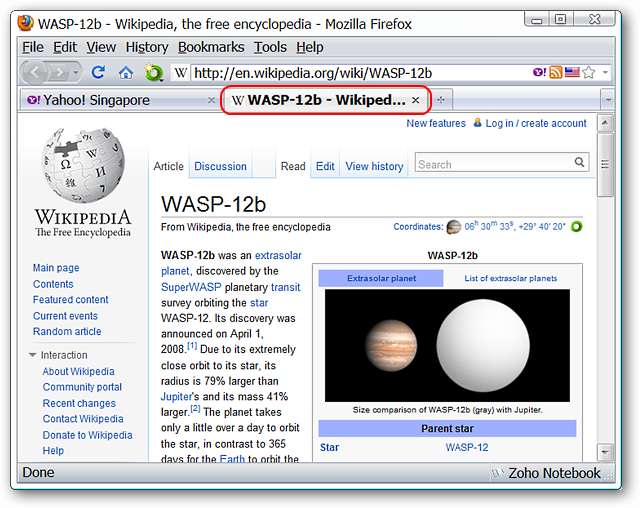Viewport: 640px width, 508px height.
Task: Click the magnifying glass search icon
Action: 579,162
